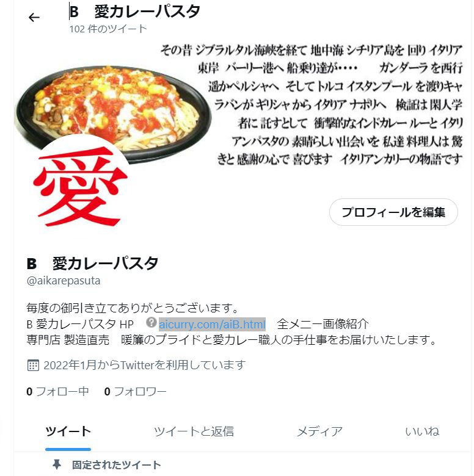Screen dimensions: 474x476
Task: Click the calendar icon beside join date
Action: click(x=33, y=365)
